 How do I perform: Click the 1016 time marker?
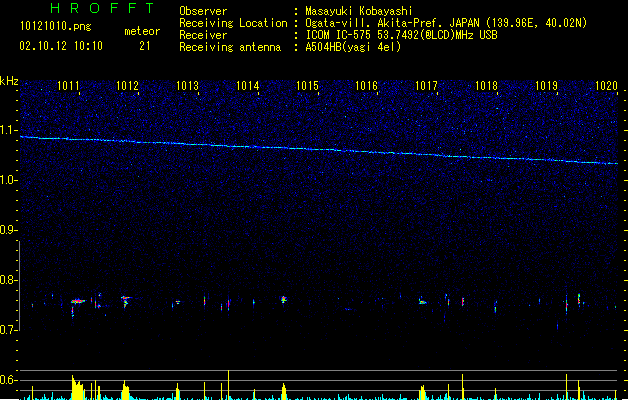click(367, 86)
